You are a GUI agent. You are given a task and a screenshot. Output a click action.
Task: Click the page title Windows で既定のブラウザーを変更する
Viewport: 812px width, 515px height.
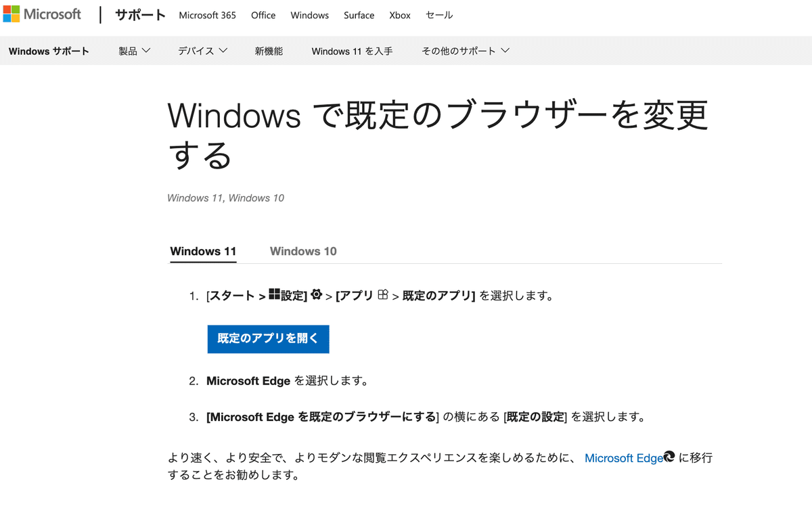coord(438,135)
